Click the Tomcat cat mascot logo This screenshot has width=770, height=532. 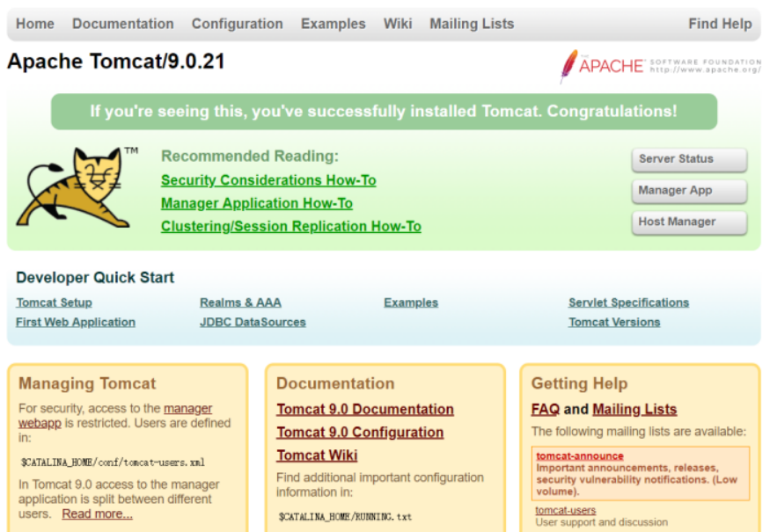[x=76, y=187]
